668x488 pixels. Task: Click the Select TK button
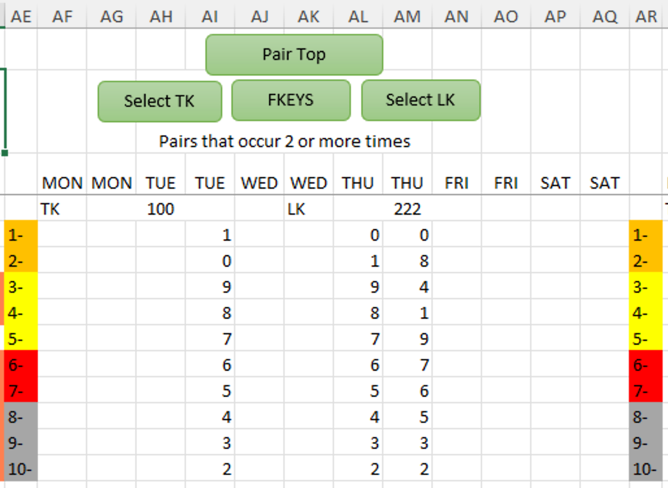[160, 101]
